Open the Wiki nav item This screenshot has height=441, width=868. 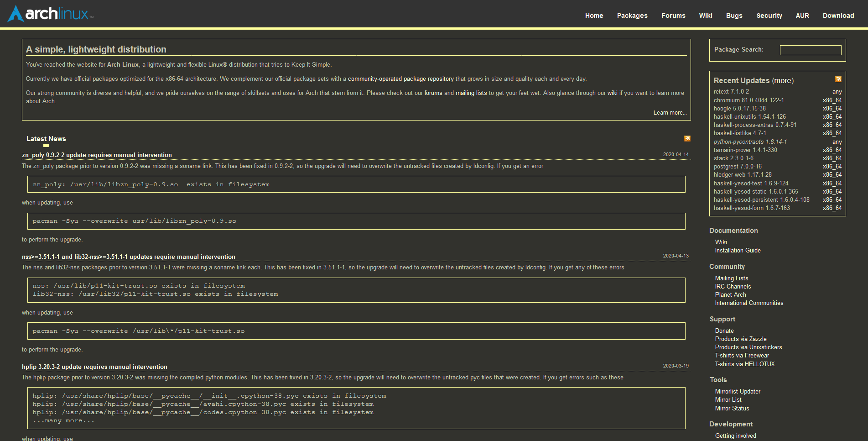click(x=706, y=16)
